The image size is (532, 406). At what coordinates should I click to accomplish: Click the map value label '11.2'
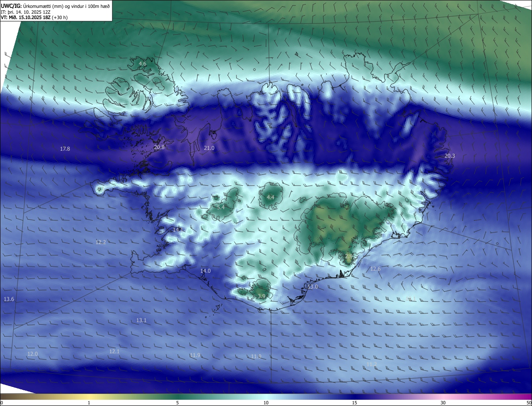[x=372, y=364]
